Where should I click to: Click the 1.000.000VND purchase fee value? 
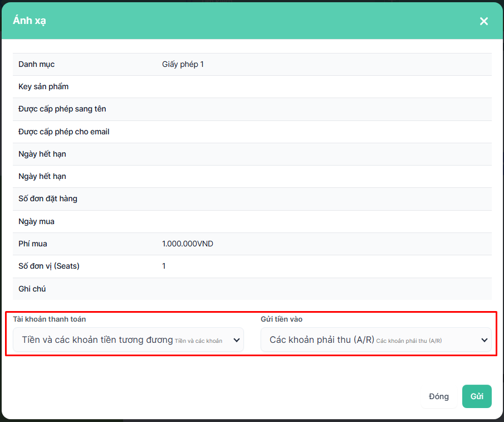188,244
